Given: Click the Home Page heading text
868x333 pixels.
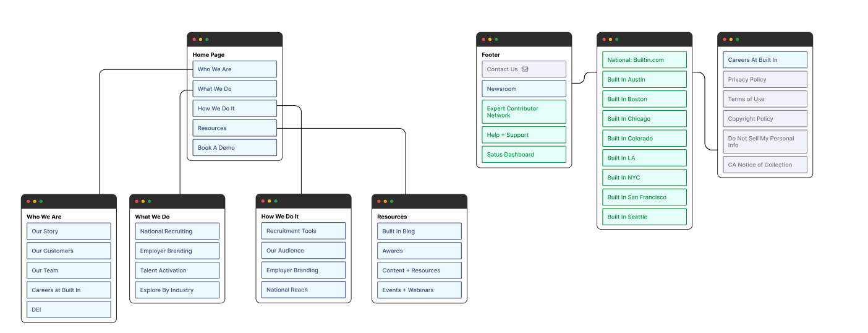Looking at the screenshot, I should click(x=208, y=55).
